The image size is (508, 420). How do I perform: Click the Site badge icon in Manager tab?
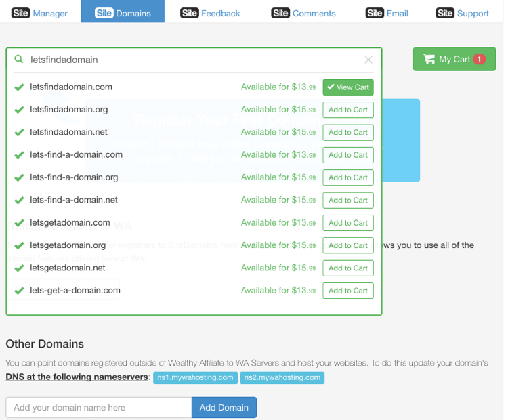tap(21, 13)
